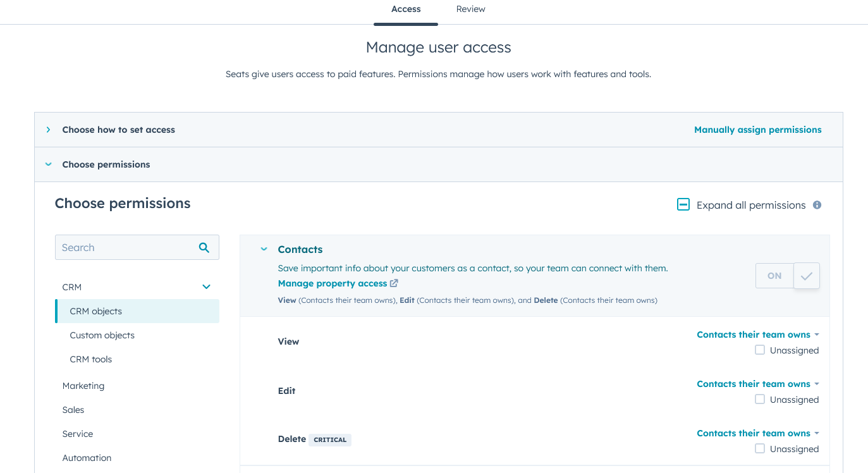The width and height of the screenshot is (868, 473).
Task: Click the checkmark on the Contacts ON switch
Action: tap(806, 275)
